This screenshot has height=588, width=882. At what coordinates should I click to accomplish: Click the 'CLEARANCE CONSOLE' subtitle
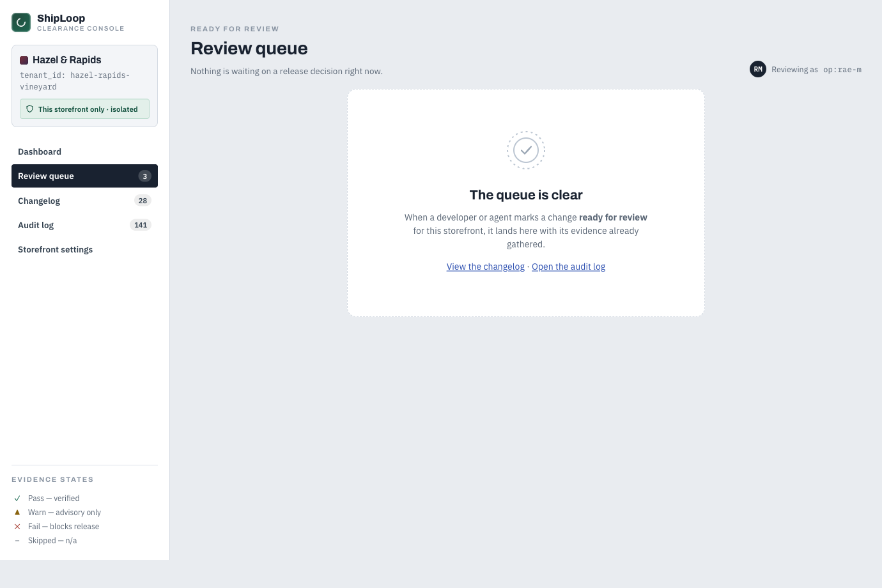point(81,28)
